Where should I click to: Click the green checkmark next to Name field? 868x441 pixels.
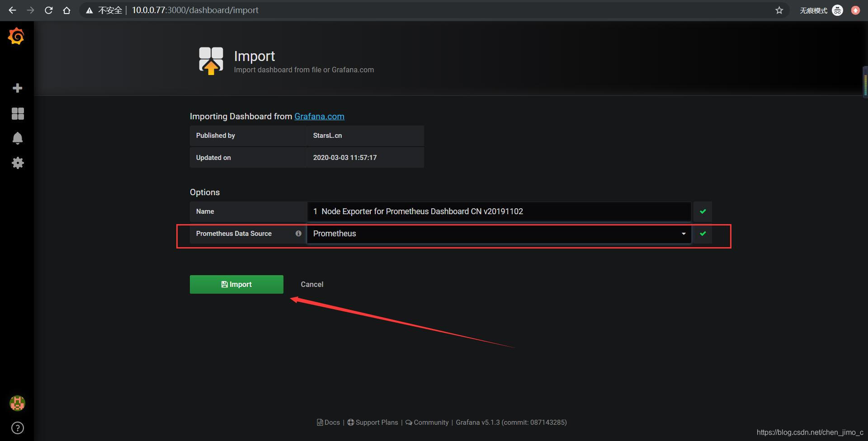[703, 211]
